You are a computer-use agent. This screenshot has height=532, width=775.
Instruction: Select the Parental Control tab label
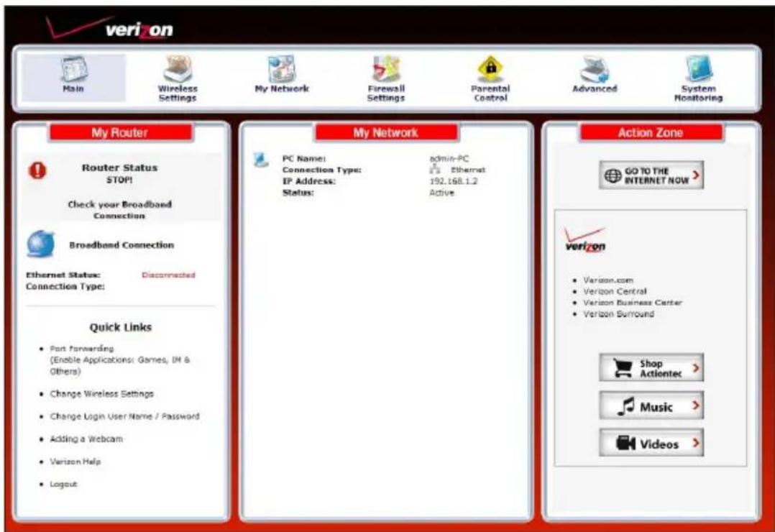[x=490, y=93]
